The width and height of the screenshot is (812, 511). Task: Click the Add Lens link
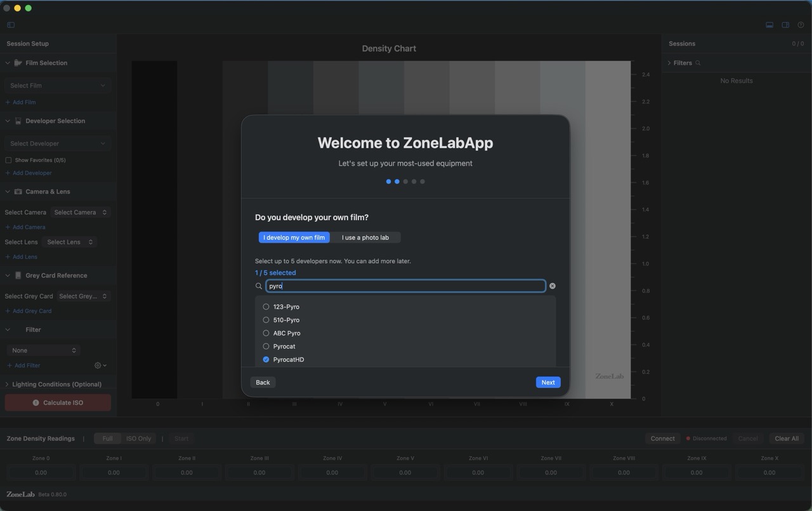tap(22, 256)
